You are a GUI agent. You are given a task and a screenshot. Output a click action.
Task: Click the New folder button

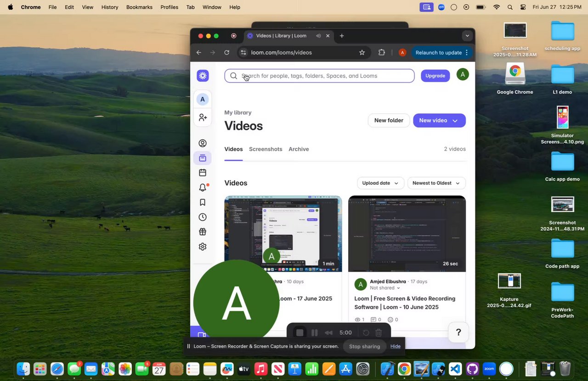(389, 120)
